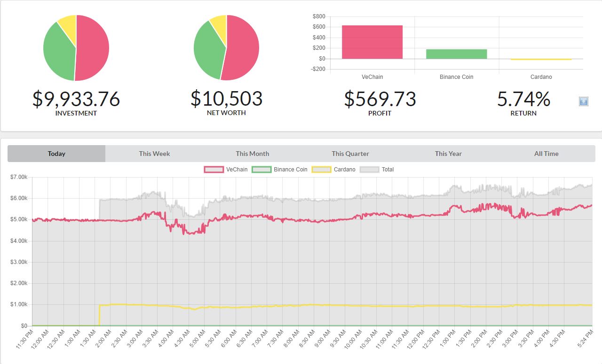
Task: Click the NET WORTH label
Action: [226, 113]
